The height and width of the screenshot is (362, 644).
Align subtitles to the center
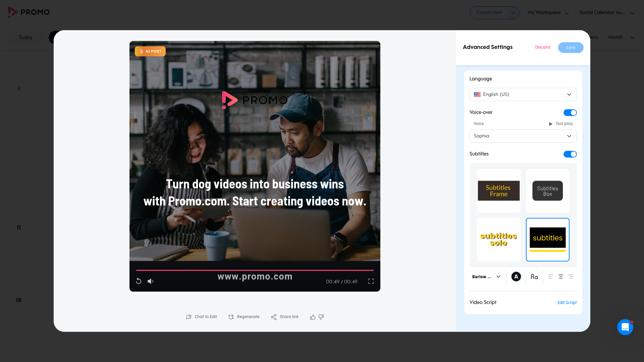click(x=560, y=277)
